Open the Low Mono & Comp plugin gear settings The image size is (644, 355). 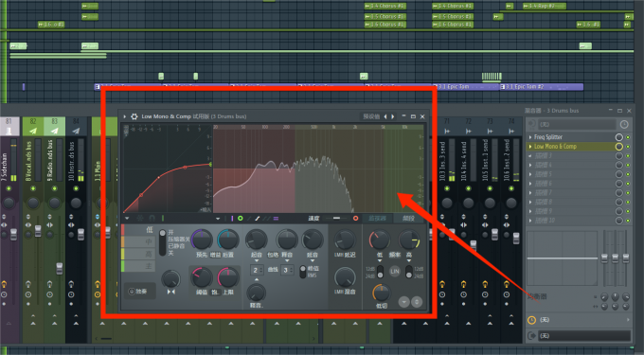(x=134, y=116)
